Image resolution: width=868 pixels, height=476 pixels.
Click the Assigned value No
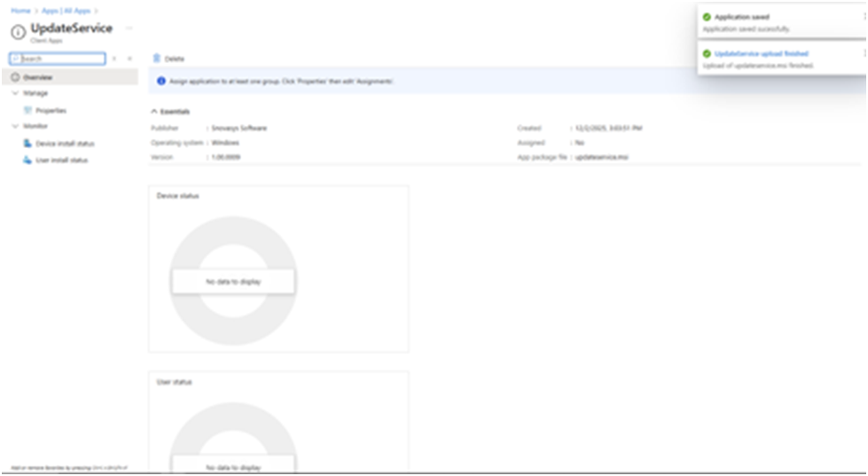[580, 142]
